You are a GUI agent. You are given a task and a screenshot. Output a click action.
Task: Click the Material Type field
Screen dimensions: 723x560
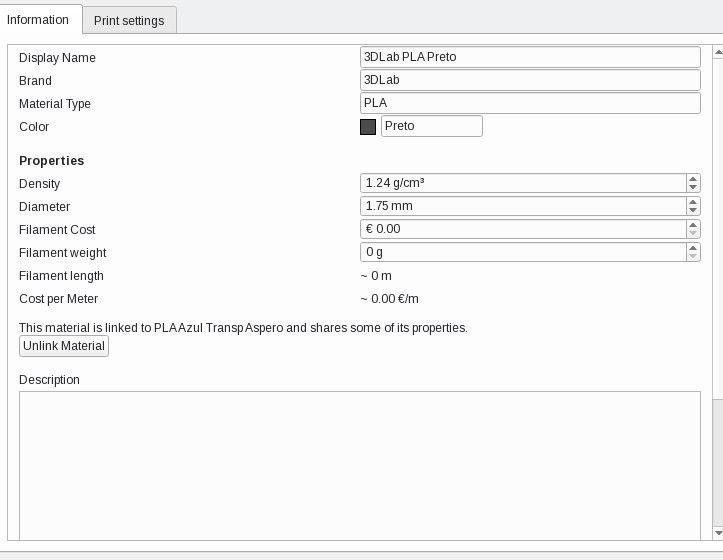pyautogui.click(x=530, y=103)
